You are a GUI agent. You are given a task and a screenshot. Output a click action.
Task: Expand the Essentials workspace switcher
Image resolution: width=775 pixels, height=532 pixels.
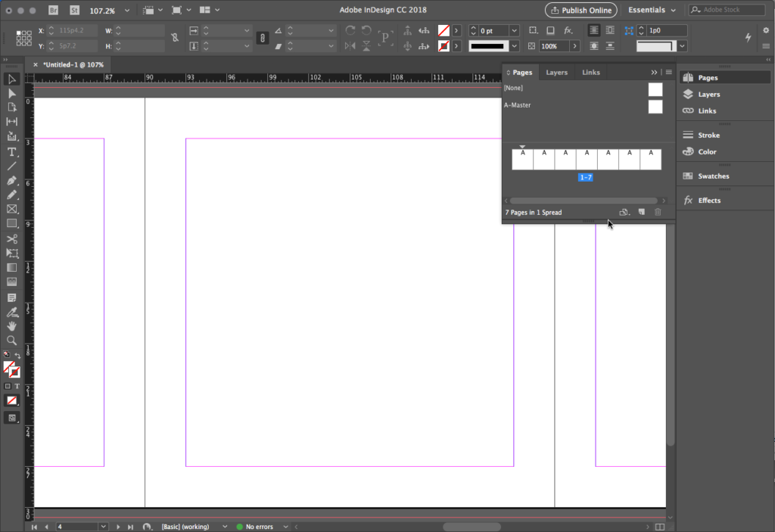pos(652,11)
